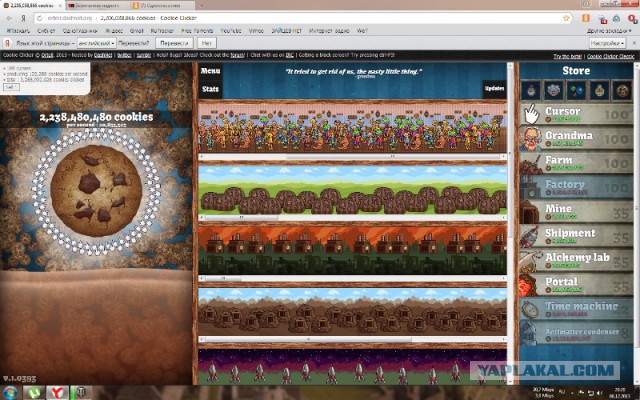The image size is (640, 400).
Task: Open a new browser tab
Action: click(x=201, y=6)
